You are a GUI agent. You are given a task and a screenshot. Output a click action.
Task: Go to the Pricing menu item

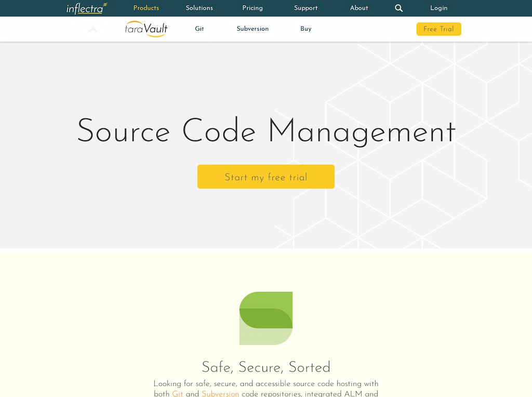tap(252, 8)
